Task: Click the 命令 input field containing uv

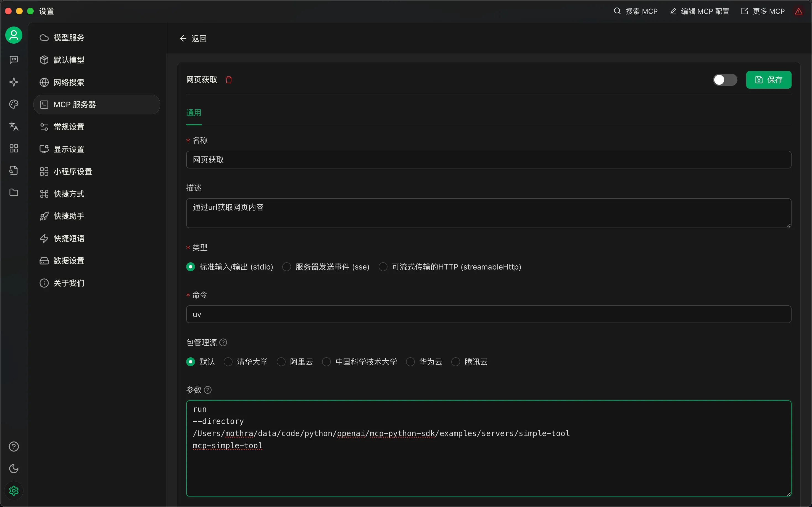Action: click(x=488, y=314)
